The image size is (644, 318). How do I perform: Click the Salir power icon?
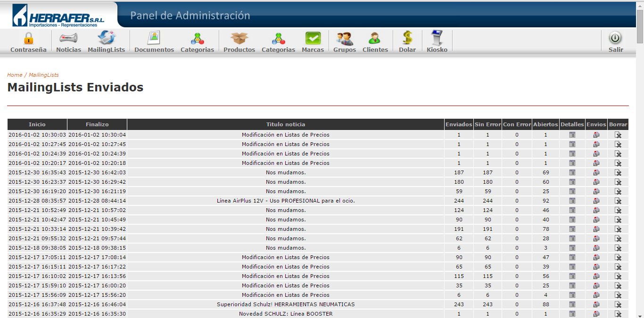pyautogui.click(x=616, y=38)
